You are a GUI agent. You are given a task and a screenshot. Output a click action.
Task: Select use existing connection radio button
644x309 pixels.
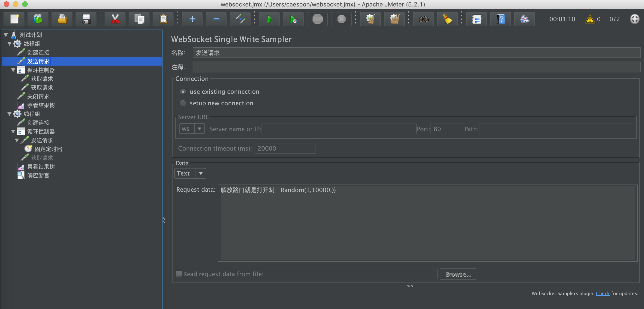click(183, 92)
